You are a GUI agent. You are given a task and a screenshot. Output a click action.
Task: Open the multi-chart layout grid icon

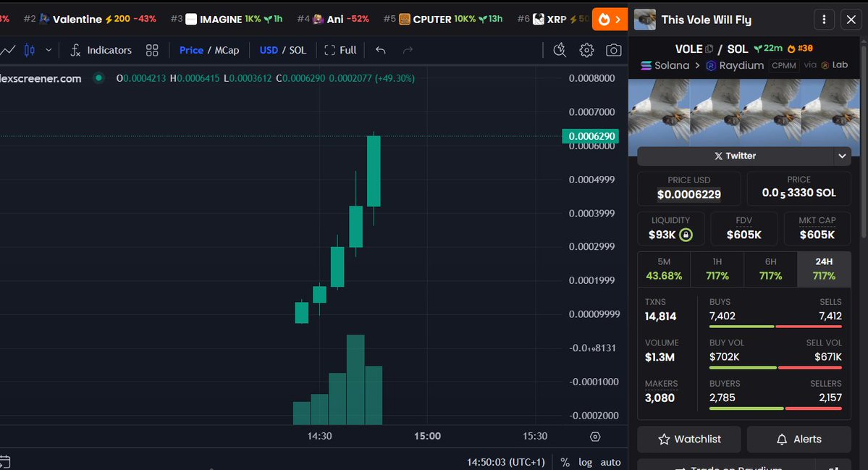(x=152, y=51)
